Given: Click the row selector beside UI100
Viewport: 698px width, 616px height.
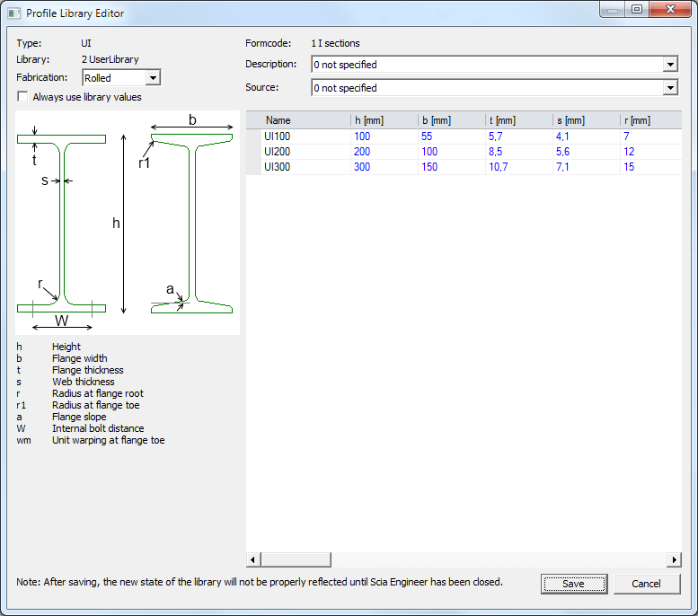Looking at the screenshot, I should click(253, 136).
